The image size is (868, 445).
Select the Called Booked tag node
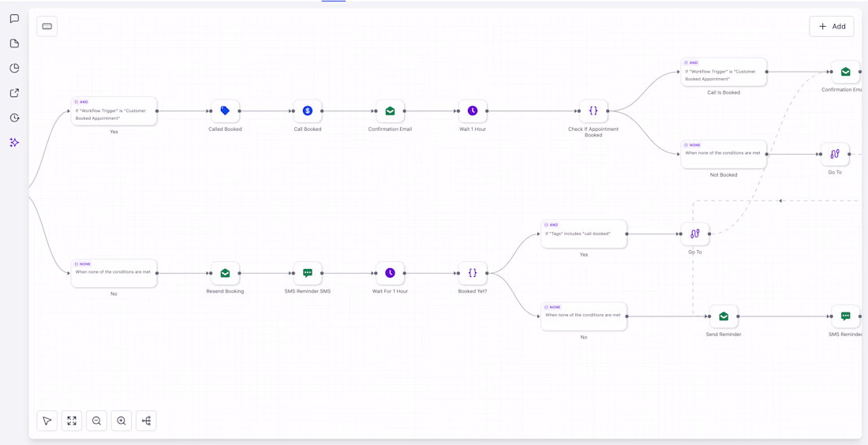[226, 111]
